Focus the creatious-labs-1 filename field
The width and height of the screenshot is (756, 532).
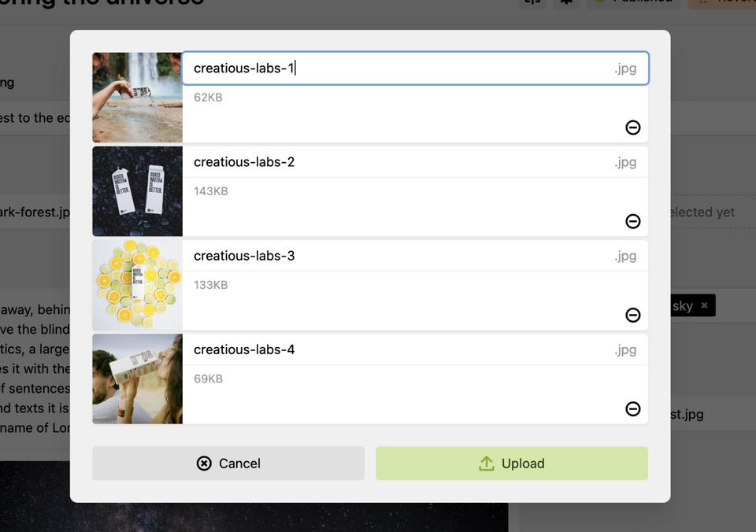coord(415,68)
